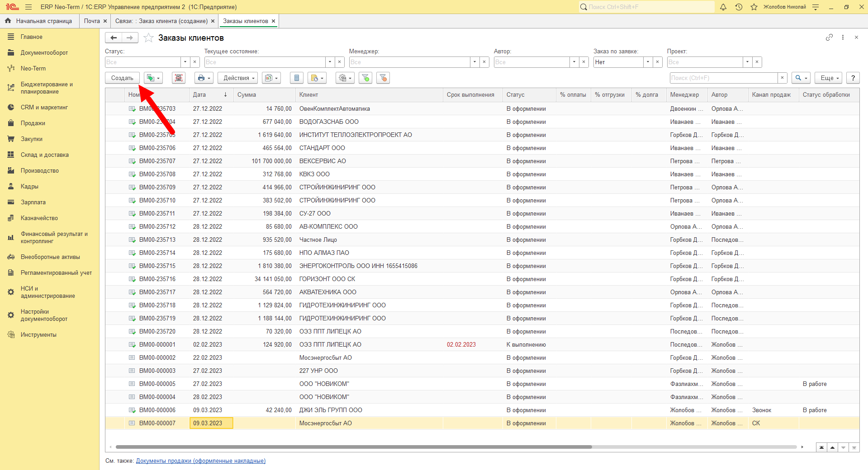Click the horizontal scrollbar of the orders list
The height and width of the screenshot is (470, 868).
point(354,447)
